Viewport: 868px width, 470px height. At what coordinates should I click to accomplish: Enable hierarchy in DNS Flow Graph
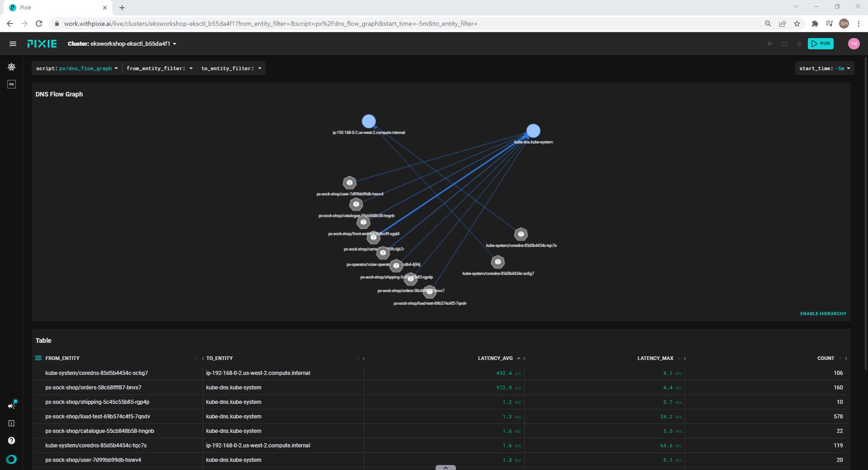pos(823,313)
